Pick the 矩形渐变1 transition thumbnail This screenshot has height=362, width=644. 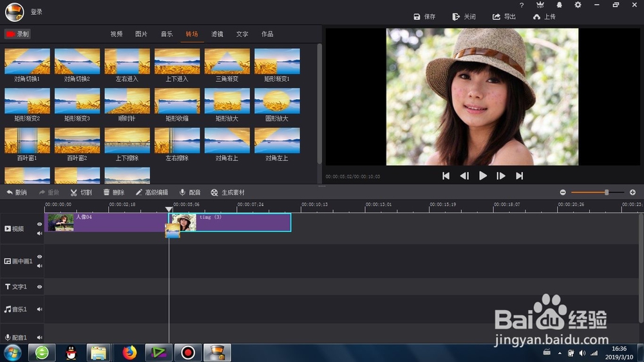pos(277,61)
